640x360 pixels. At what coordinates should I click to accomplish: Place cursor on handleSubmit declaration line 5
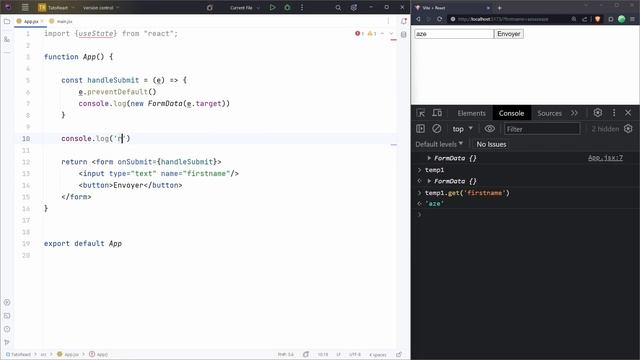point(113,80)
